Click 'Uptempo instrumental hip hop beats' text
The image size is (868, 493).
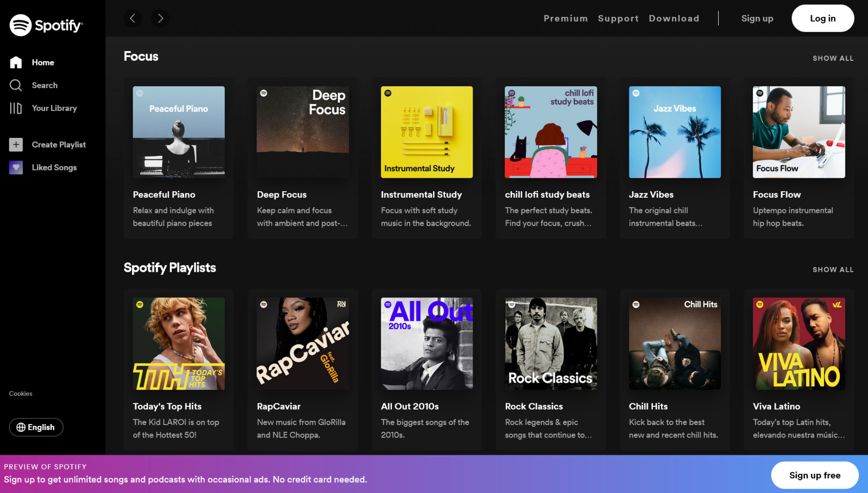coord(793,217)
